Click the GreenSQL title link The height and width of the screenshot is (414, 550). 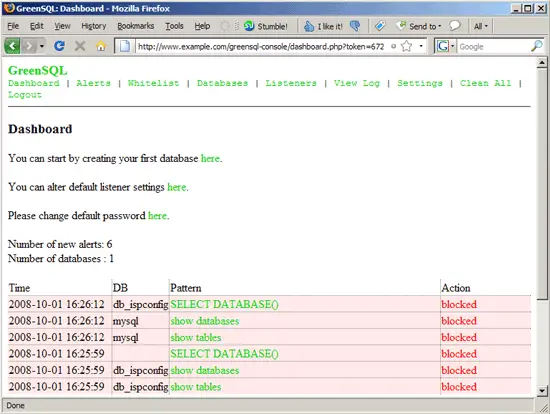[38, 71]
